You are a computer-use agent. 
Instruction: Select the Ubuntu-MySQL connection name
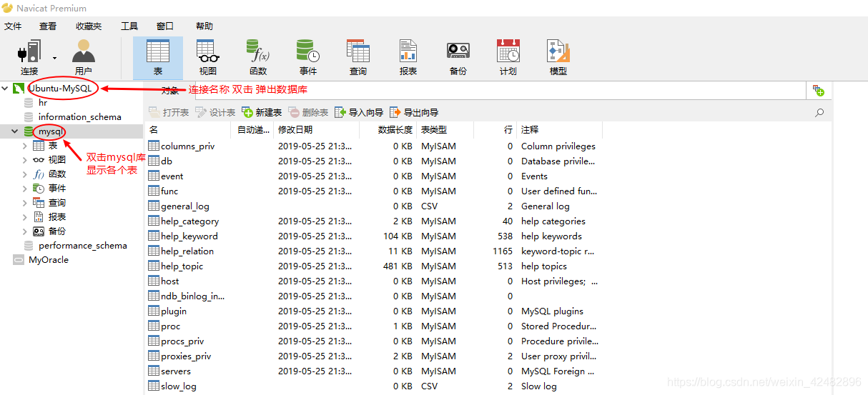(59, 89)
